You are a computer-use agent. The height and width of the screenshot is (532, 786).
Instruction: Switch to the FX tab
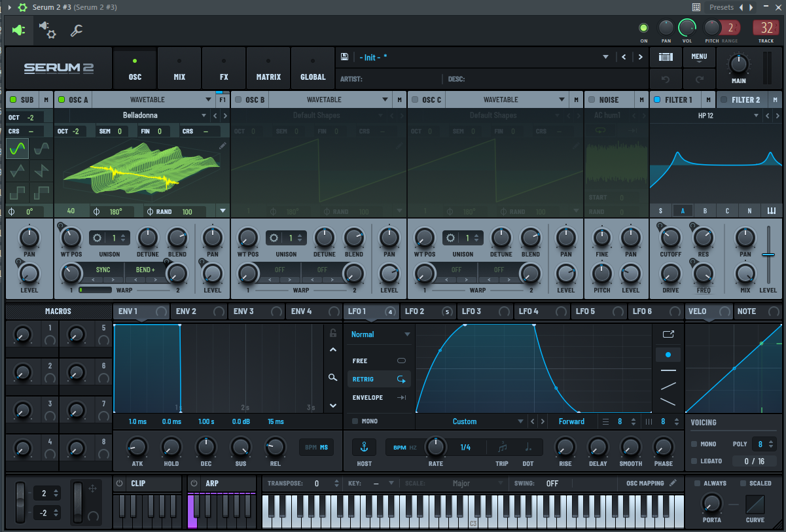224,69
